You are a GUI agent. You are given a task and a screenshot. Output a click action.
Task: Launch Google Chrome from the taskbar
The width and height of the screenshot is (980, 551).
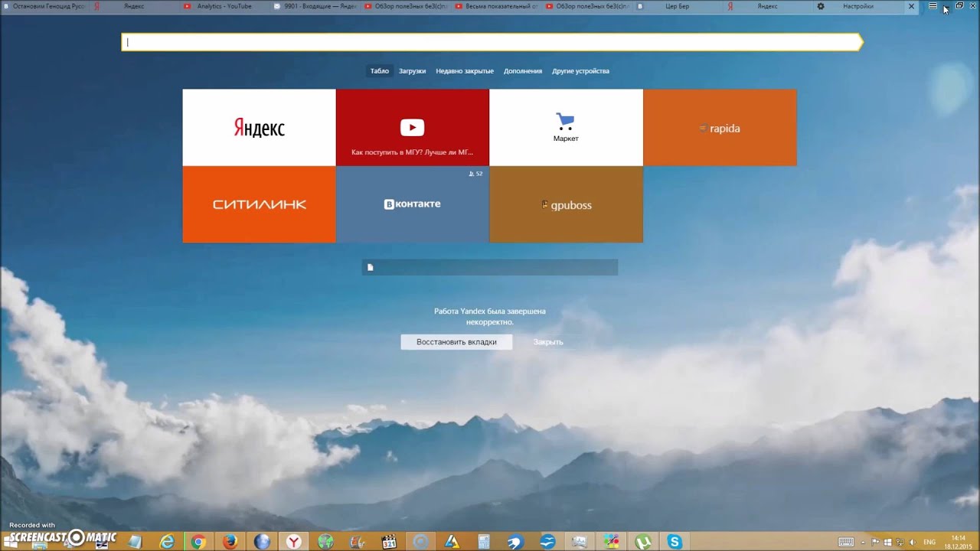point(198,542)
